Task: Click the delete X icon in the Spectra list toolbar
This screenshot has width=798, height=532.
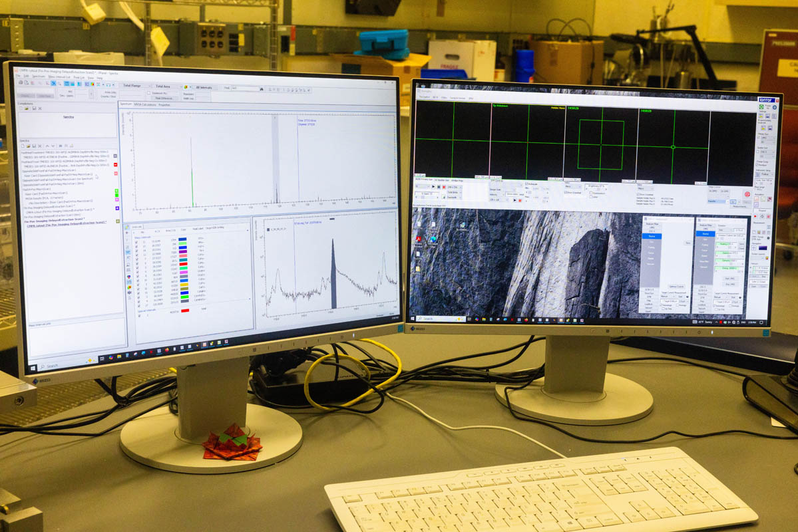Action: click(40, 146)
